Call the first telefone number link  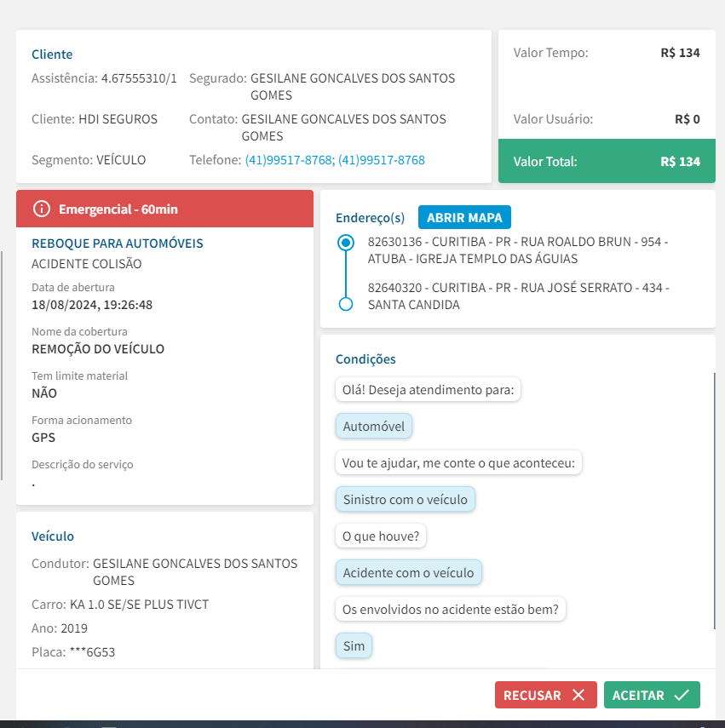(x=289, y=160)
